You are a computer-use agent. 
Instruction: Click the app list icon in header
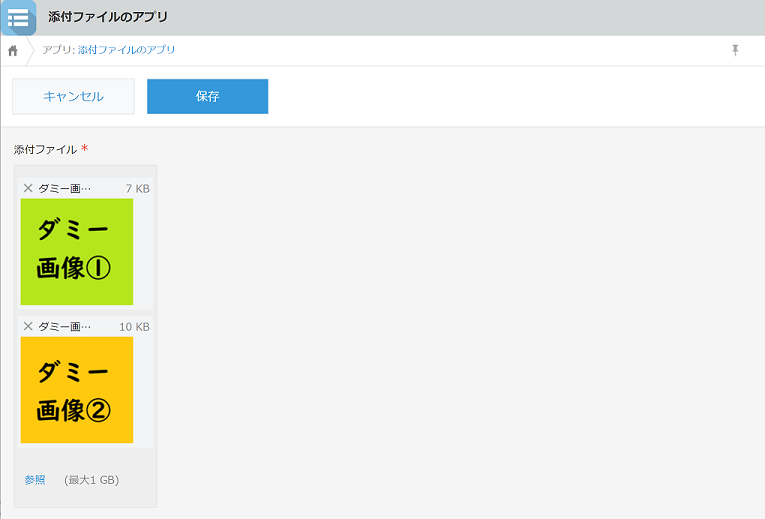(18, 17)
